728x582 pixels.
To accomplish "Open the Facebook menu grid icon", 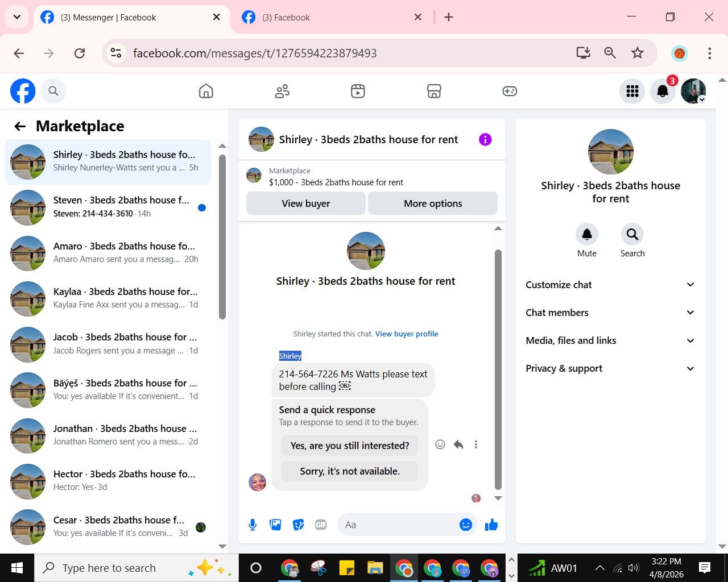I will click(632, 91).
